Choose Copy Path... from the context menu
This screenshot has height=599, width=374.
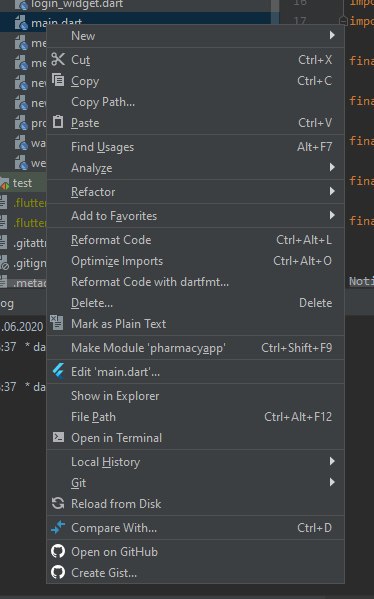pos(195,102)
